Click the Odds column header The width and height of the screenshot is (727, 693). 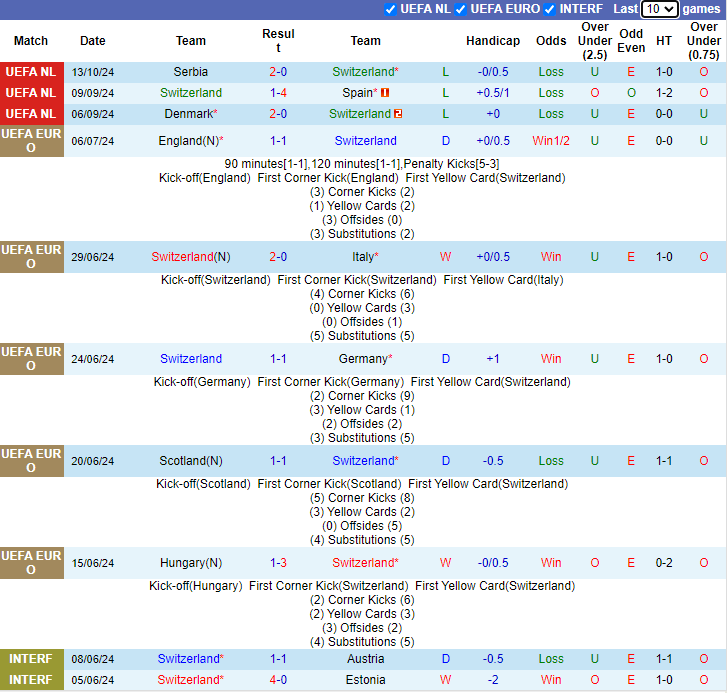coord(551,41)
